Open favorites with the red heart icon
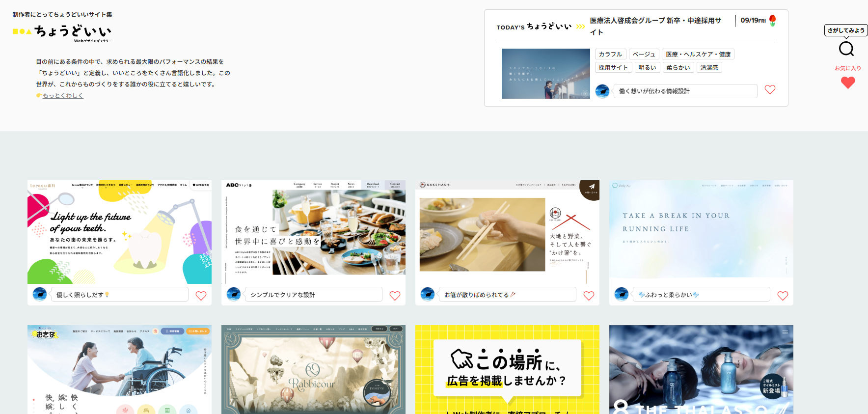 [x=847, y=83]
